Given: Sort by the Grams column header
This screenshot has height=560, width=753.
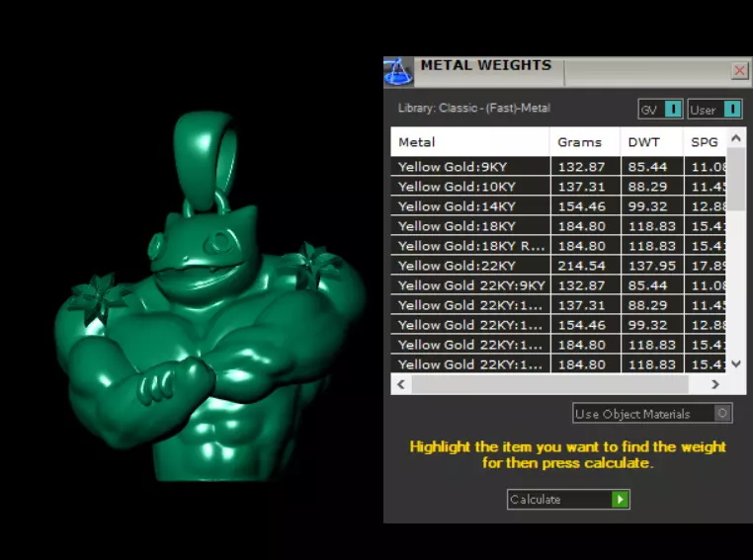Looking at the screenshot, I should click(585, 142).
